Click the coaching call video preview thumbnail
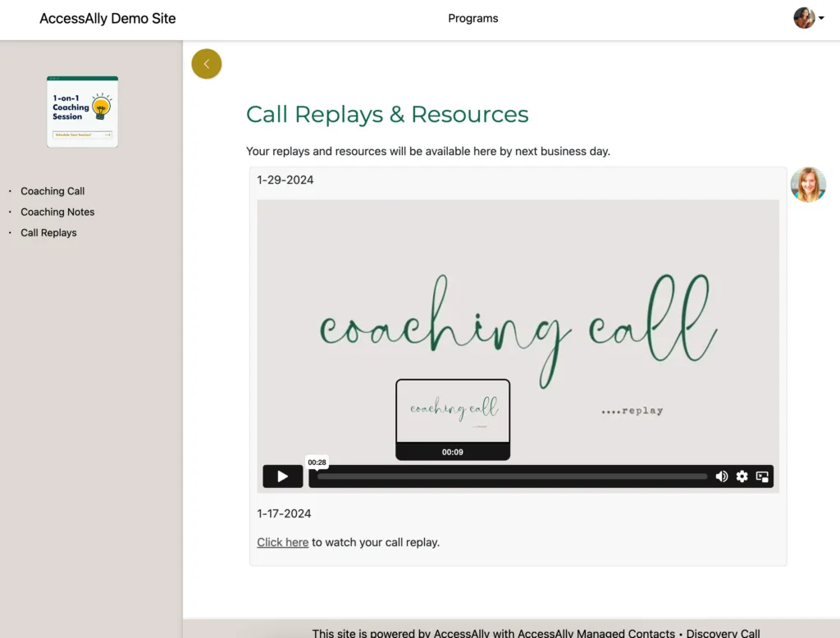Screen dimensions: 840x638 click(x=453, y=419)
